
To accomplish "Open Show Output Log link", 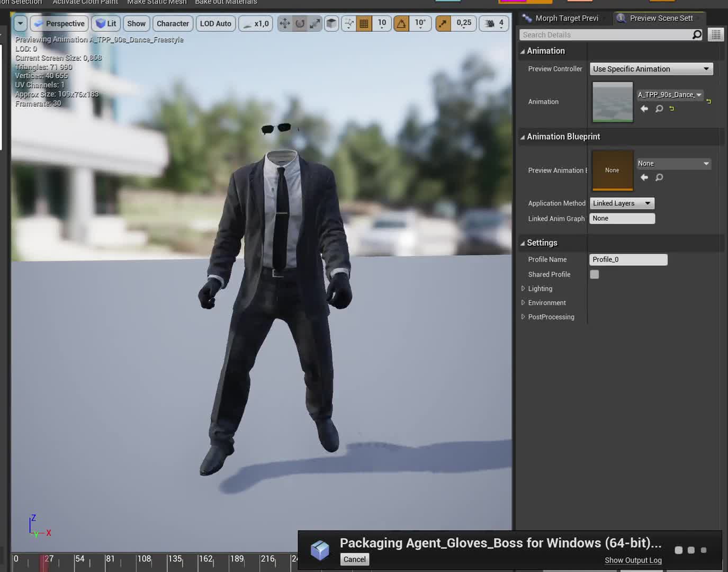I will tap(633, 560).
